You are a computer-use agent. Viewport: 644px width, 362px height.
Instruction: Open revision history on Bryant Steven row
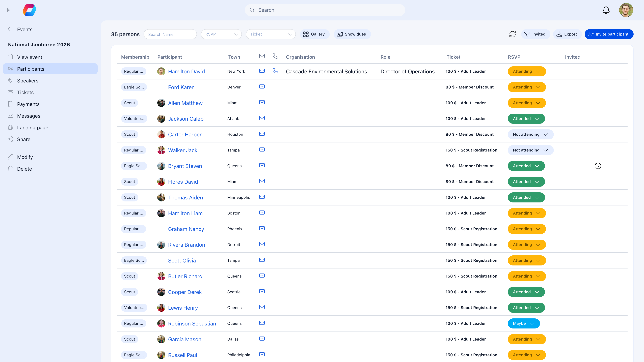point(598,166)
